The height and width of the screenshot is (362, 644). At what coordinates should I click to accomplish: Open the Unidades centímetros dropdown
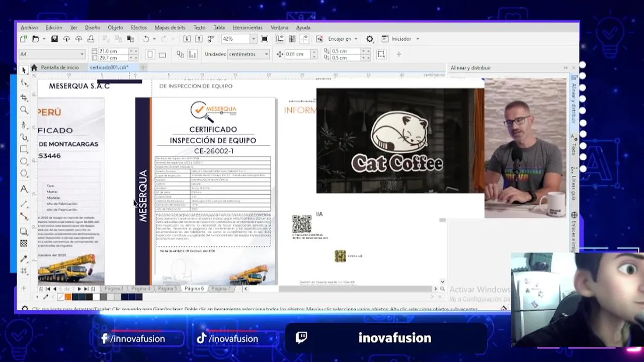point(266,54)
